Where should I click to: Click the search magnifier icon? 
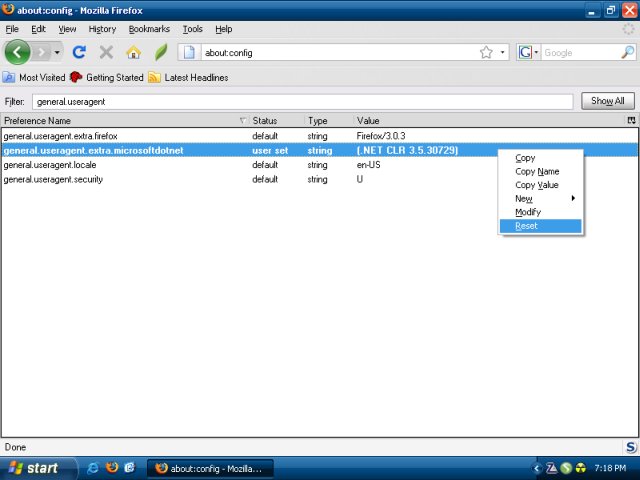click(x=627, y=52)
